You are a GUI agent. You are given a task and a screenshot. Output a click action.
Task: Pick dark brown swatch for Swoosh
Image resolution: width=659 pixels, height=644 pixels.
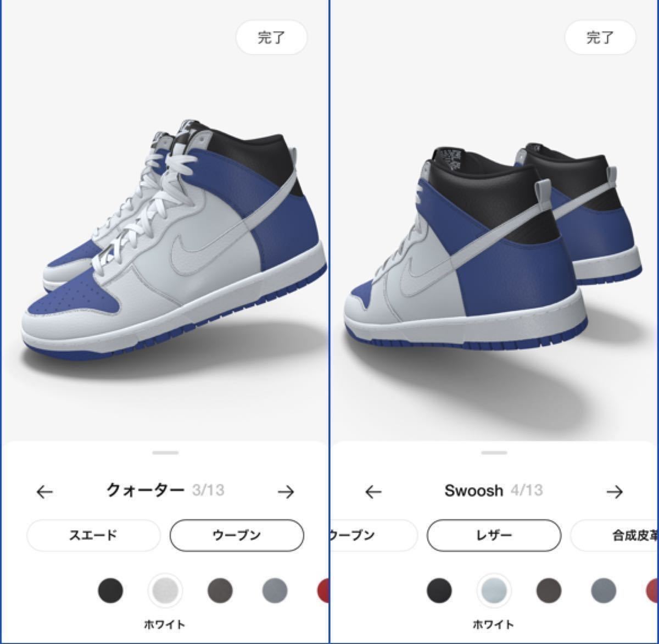(549, 591)
